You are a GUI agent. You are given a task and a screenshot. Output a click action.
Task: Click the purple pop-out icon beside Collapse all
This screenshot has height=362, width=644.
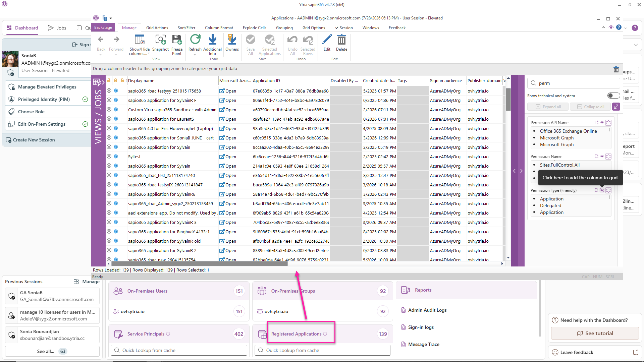(x=616, y=107)
